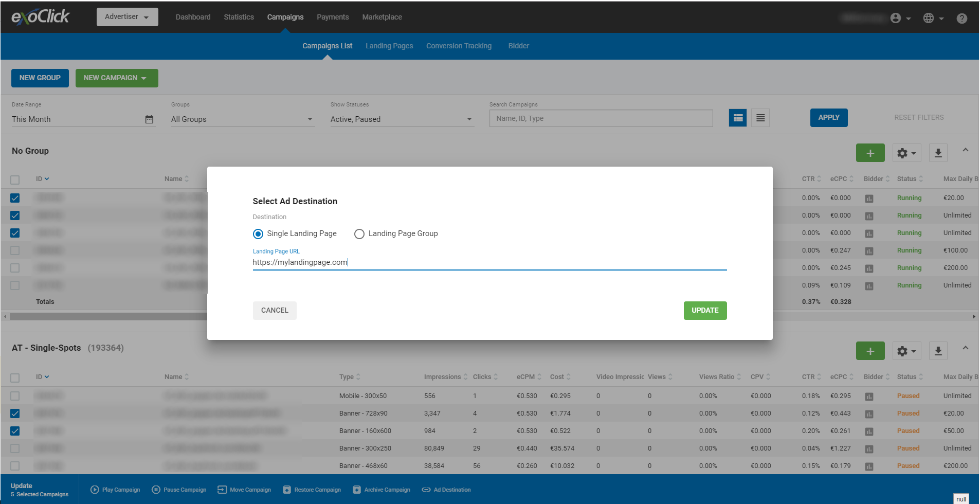The image size is (980, 504).
Task: Click the UPDATE button in dialog
Action: pos(705,311)
